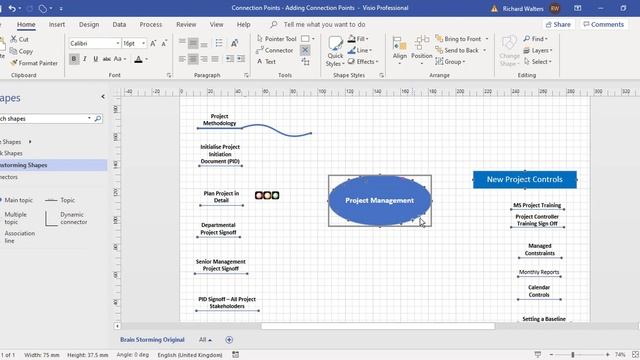Adjust the zoom slider handle
Viewport: 640px width, 360px height.
coord(573,355)
